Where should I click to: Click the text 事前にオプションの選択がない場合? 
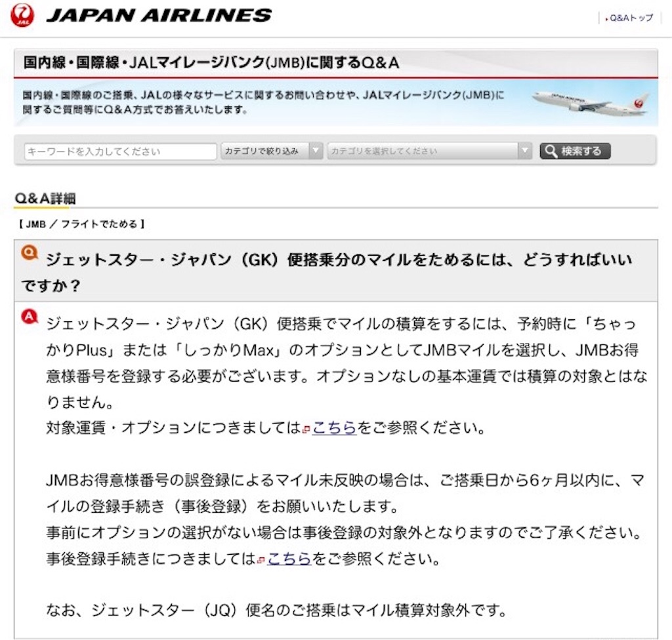click(x=344, y=532)
